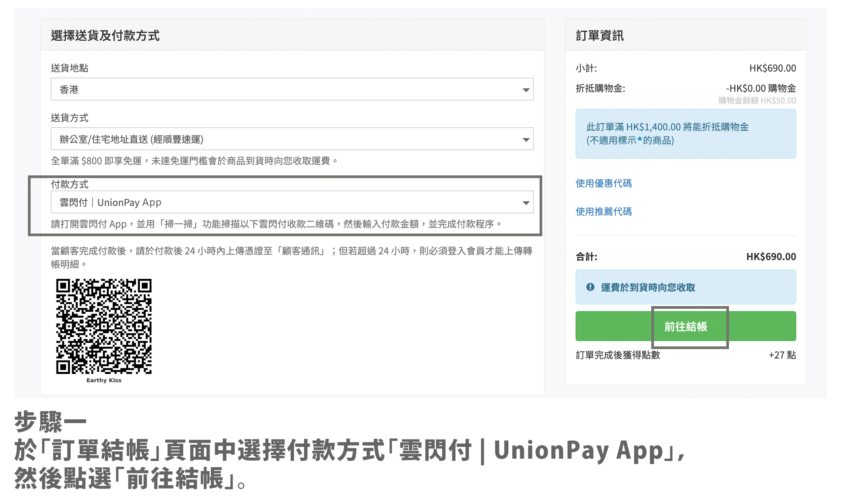
Task: Click the 運費於到貨時向您收取 notice
Action: (x=648, y=287)
